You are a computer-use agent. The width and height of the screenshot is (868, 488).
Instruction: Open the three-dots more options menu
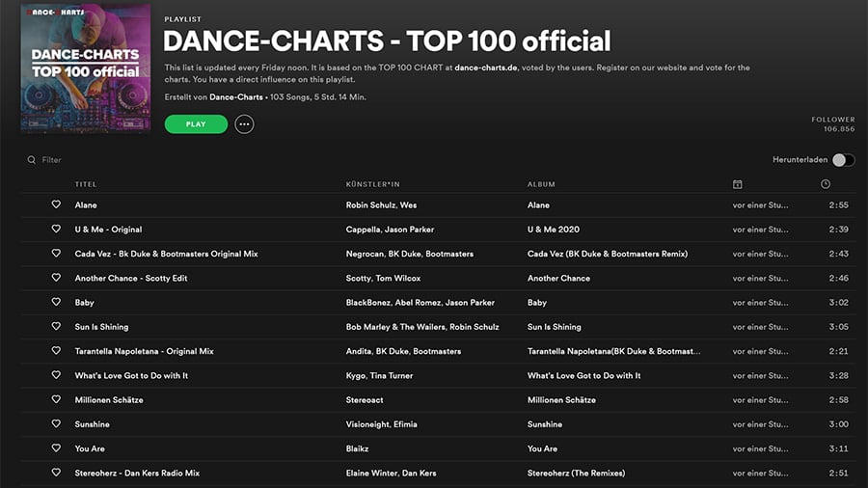click(244, 124)
